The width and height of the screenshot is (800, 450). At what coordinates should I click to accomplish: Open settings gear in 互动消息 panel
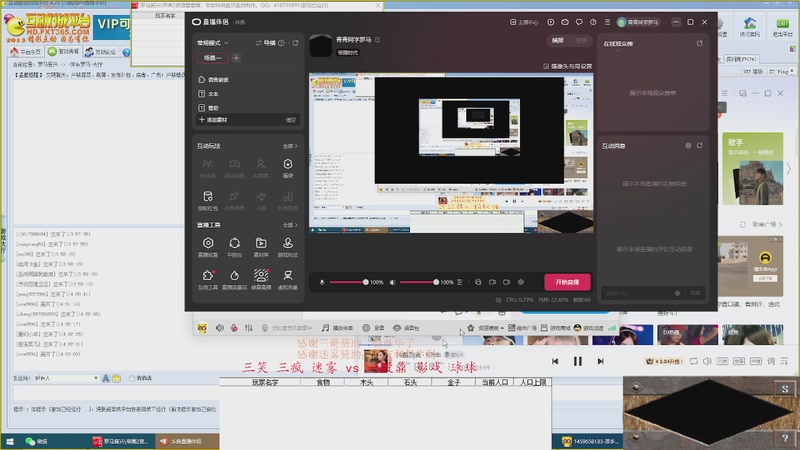point(688,145)
